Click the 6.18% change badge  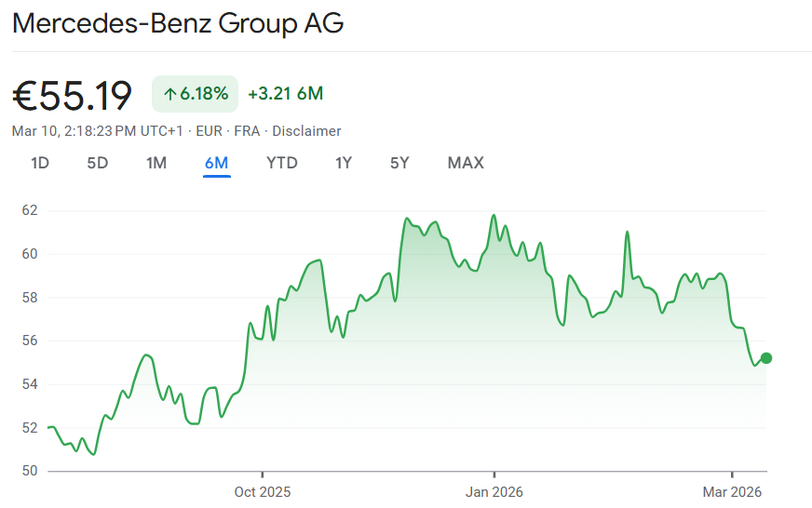point(195,94)
